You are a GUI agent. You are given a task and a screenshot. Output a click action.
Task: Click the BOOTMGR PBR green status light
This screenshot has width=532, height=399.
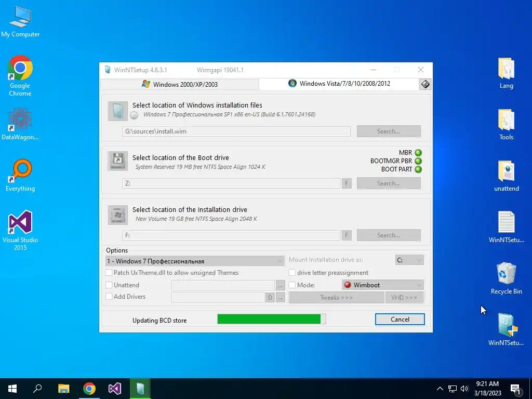418,161
